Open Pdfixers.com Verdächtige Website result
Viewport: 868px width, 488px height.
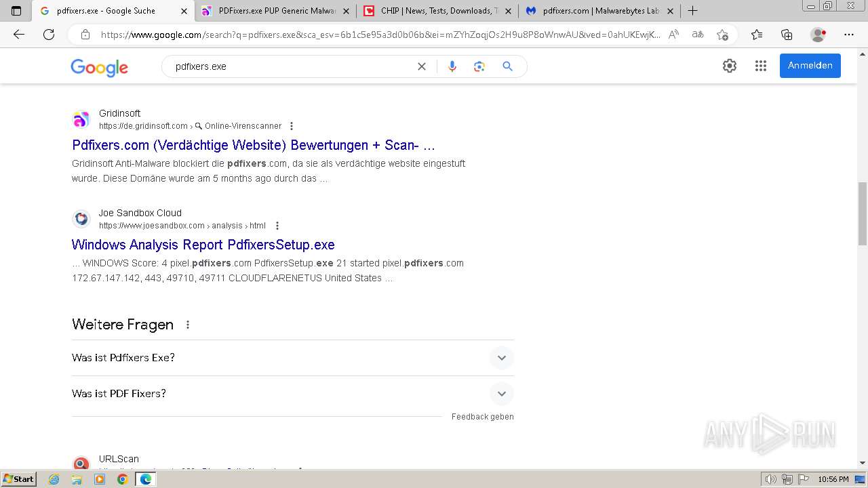tap(254, 145)
